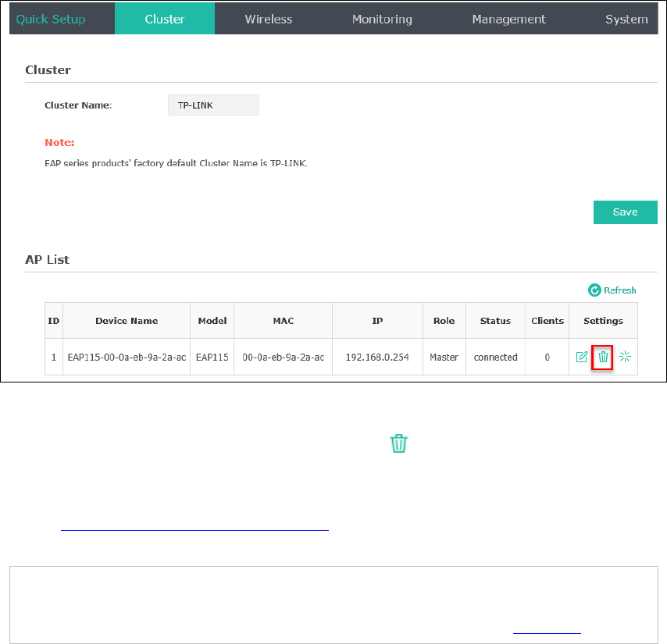Click the Save button
This screenshot has width=667, height=644.
[626, 212]
